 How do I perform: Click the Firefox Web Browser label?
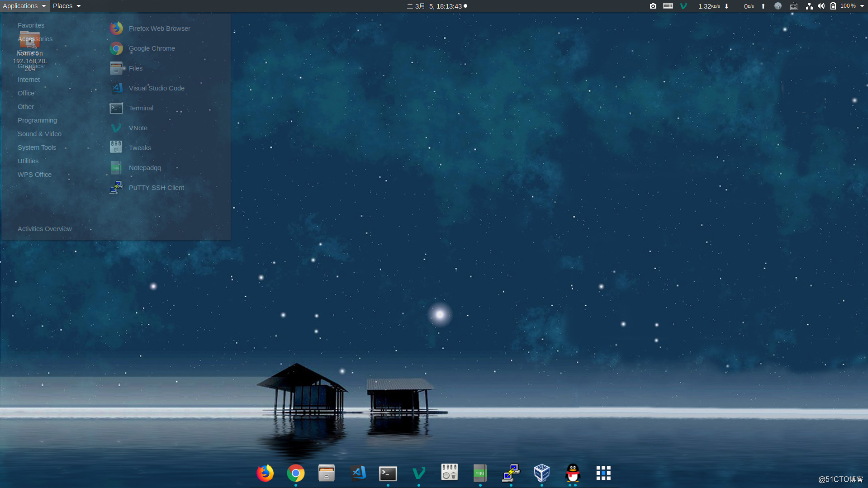pos(159,28)
